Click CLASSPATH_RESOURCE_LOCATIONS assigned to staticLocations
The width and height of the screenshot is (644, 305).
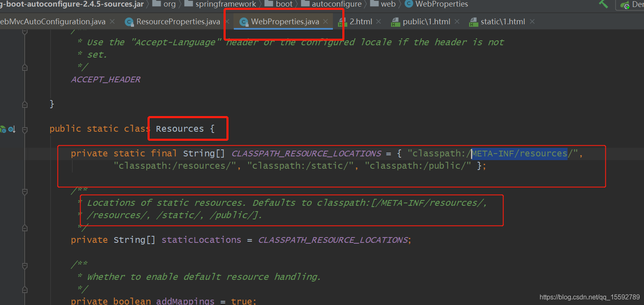(x=333, y=240)
